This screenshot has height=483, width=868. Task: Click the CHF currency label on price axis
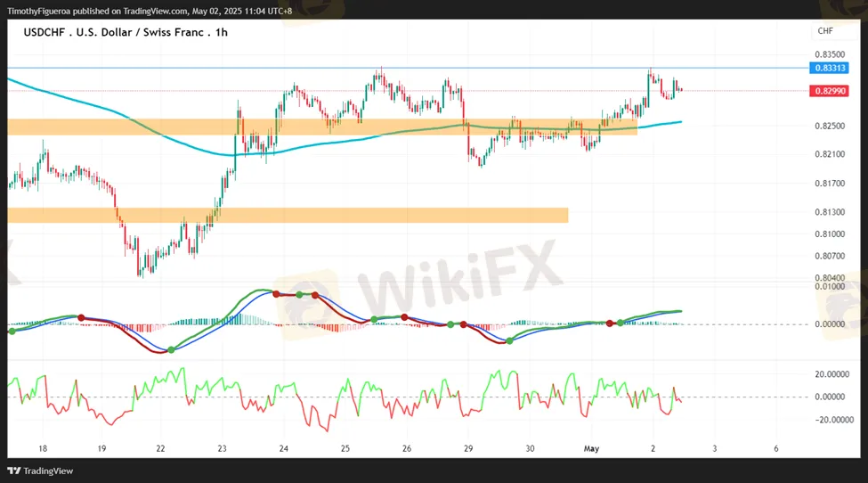(824, 32)
